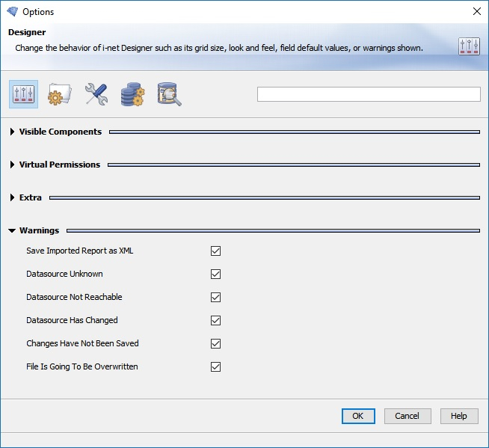Click the diamond app icon in title bar
489x448 pixels.
11,11
